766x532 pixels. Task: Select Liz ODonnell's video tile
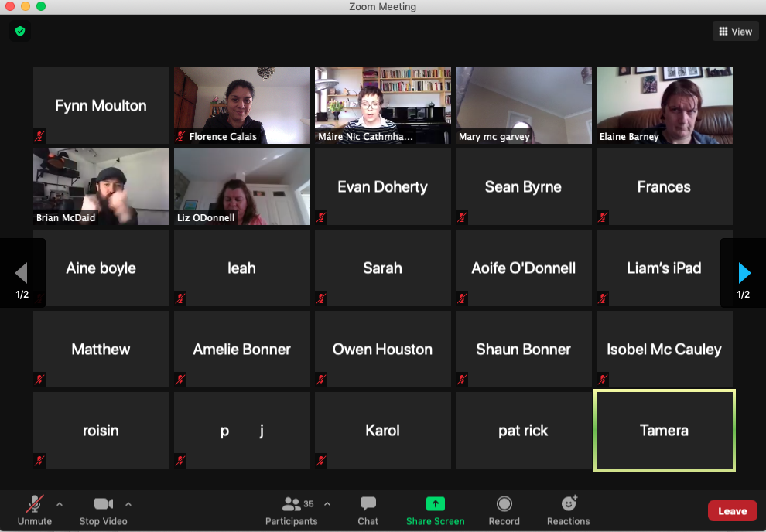click(x=242, y=187)
